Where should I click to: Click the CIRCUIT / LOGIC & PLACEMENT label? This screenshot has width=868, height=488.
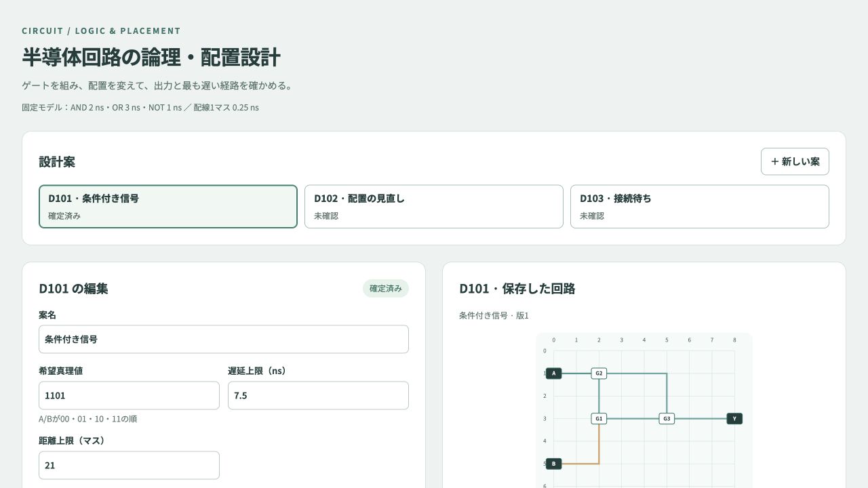point(101,30)
